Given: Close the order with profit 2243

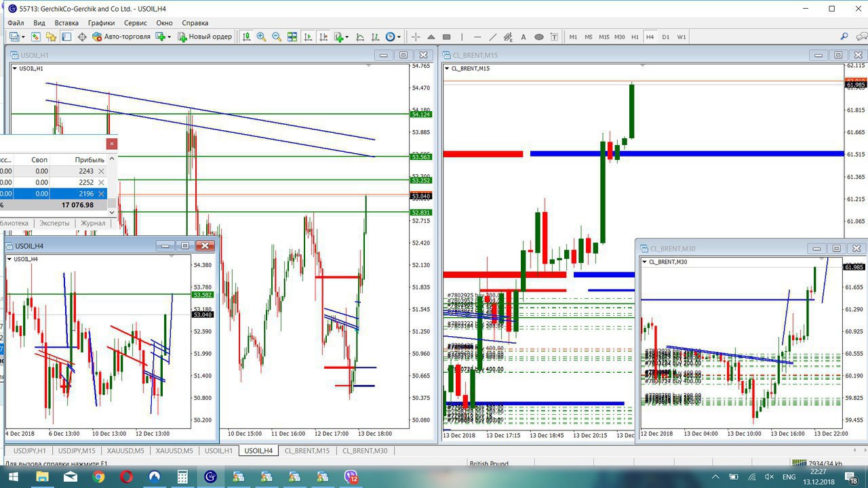Looking at the screenshot, I should pos(101,171).
